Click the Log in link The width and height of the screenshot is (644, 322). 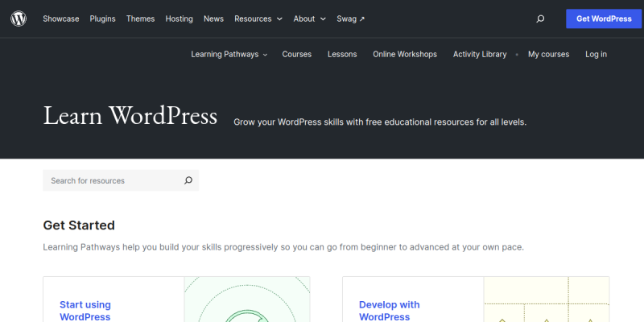click(x=596, y=54)
